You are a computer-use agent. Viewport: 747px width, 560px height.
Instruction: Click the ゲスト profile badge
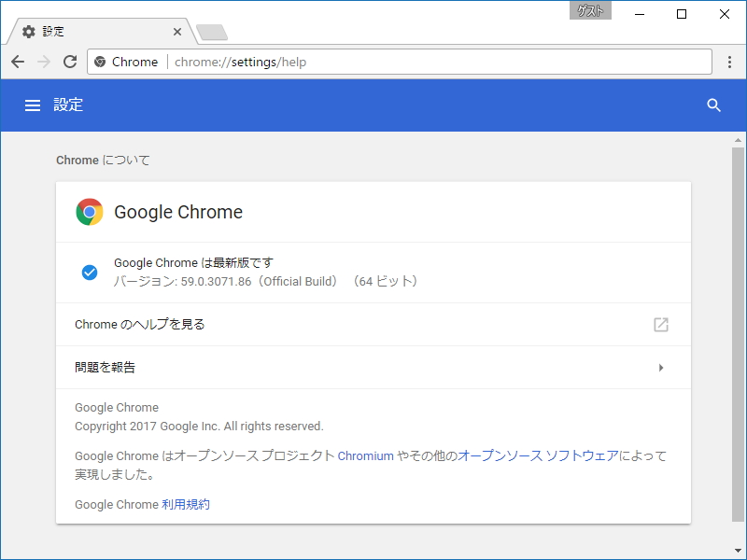tap(591, 10)
